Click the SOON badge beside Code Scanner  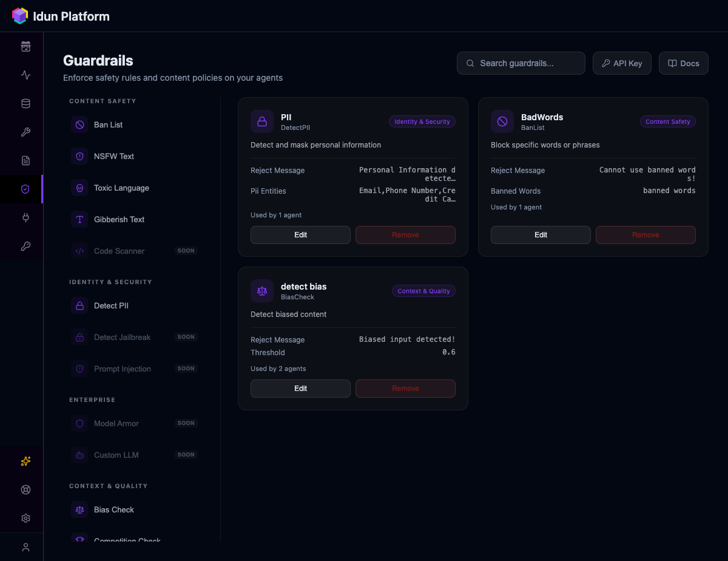point(186,251)
